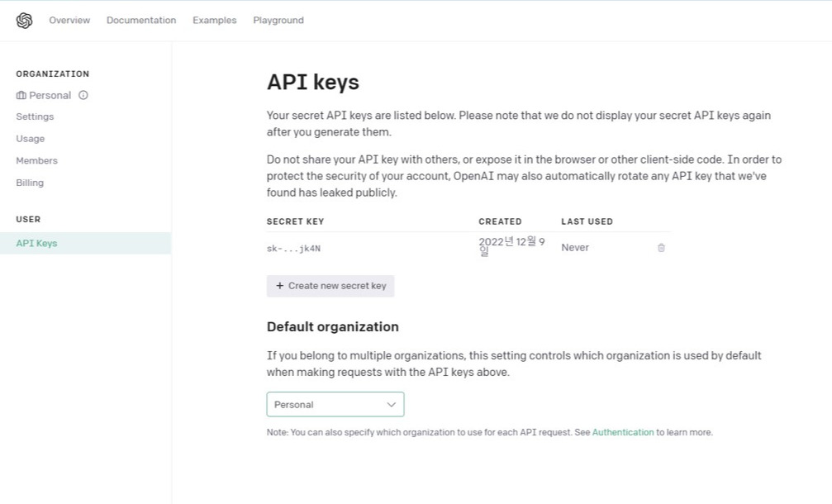The width and height of the screenshot is (832, 504).
Task: Open the Members page
Action: tap(37, 161)
